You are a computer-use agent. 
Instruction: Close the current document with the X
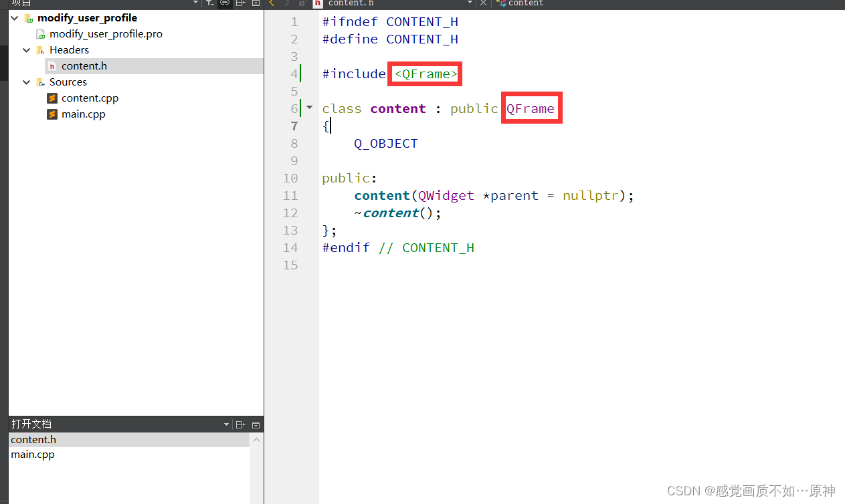484,3
